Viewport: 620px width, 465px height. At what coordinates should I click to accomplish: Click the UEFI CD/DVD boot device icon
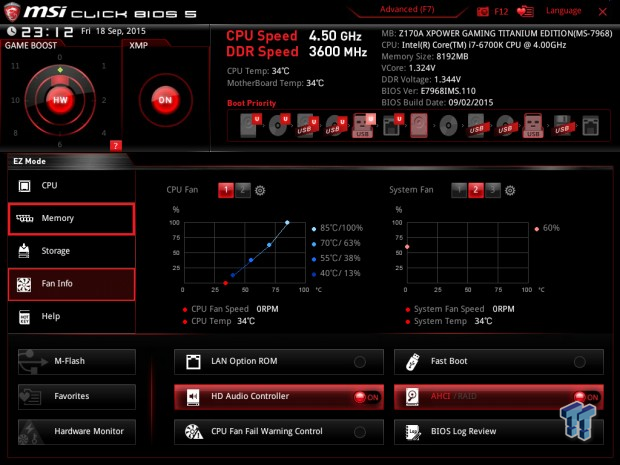279,125
